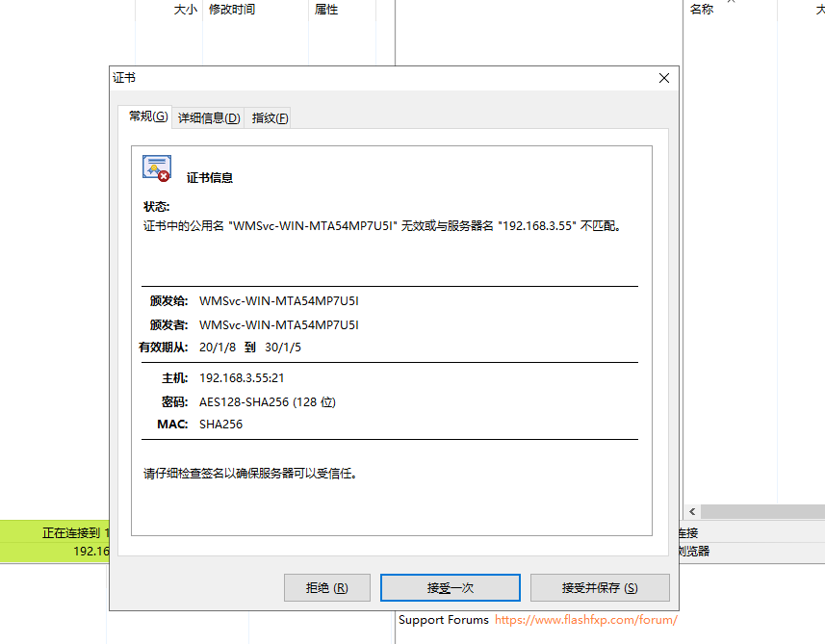Click the 属性 column header
This screenshot has height=644, width=825.
click(327, 9)
